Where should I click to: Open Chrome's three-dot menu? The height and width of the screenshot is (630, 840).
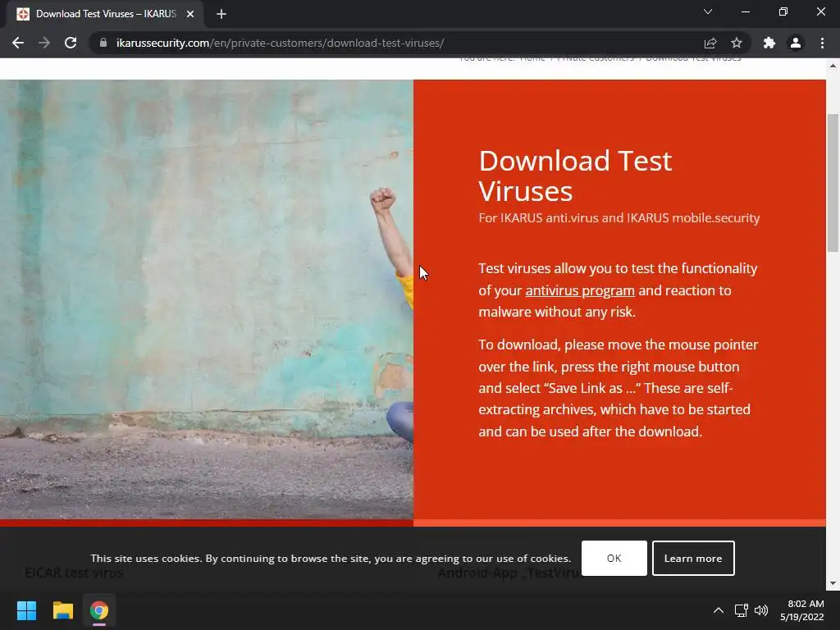(822, 43)
